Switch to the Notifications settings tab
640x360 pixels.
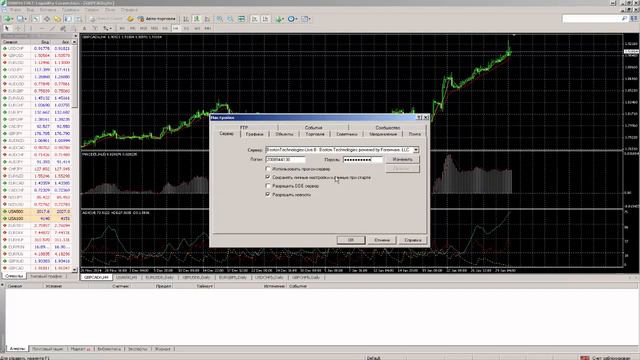(383, 134)
